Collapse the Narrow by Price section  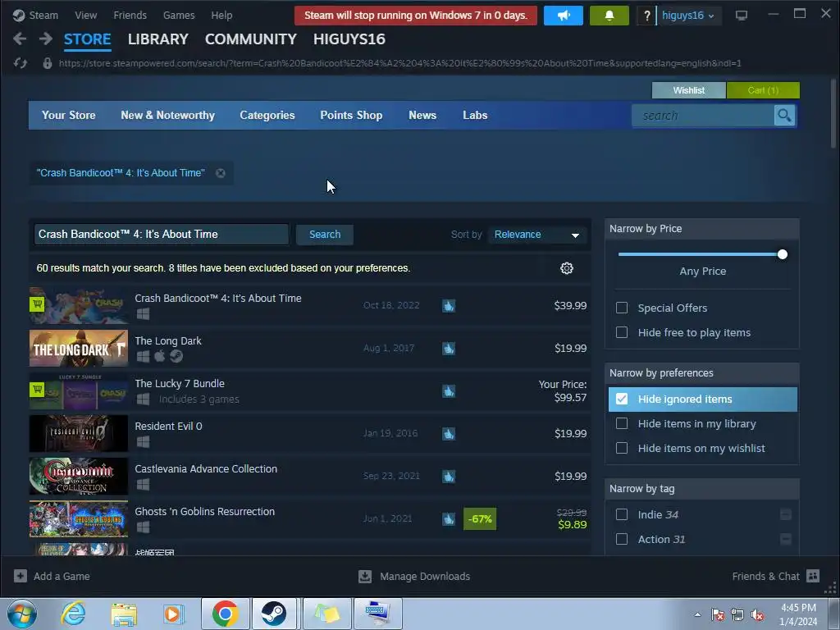point(702,229)
